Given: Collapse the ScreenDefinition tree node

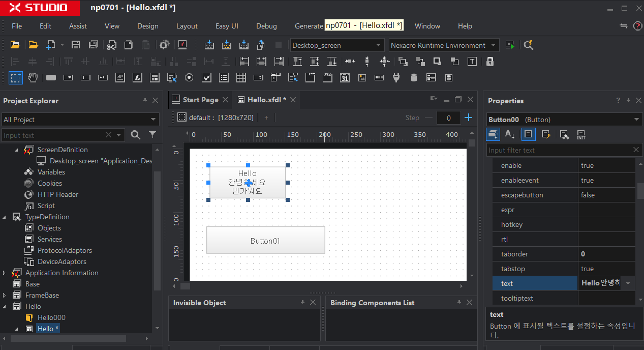Looking at the screenshot, I should 17,150.
